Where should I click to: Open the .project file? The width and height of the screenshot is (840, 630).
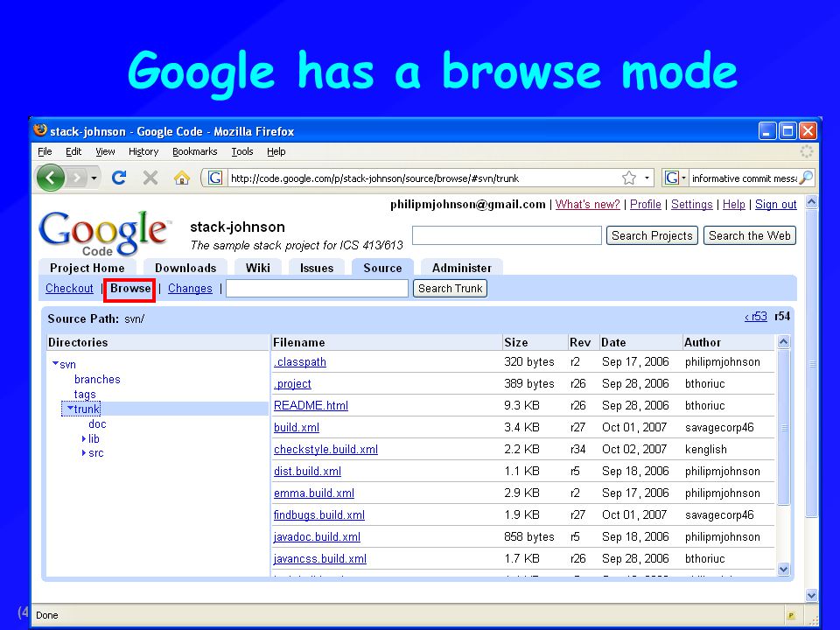292,384
